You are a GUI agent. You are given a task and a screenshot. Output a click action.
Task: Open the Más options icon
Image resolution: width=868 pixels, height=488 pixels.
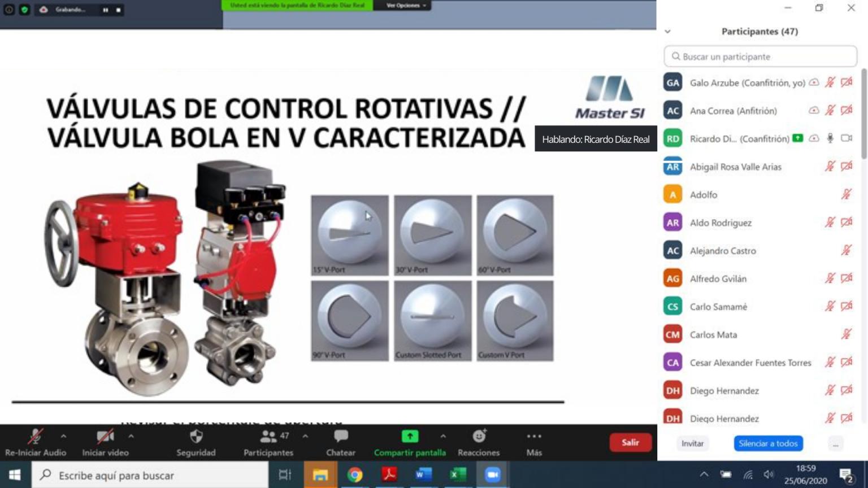[533, 437]
